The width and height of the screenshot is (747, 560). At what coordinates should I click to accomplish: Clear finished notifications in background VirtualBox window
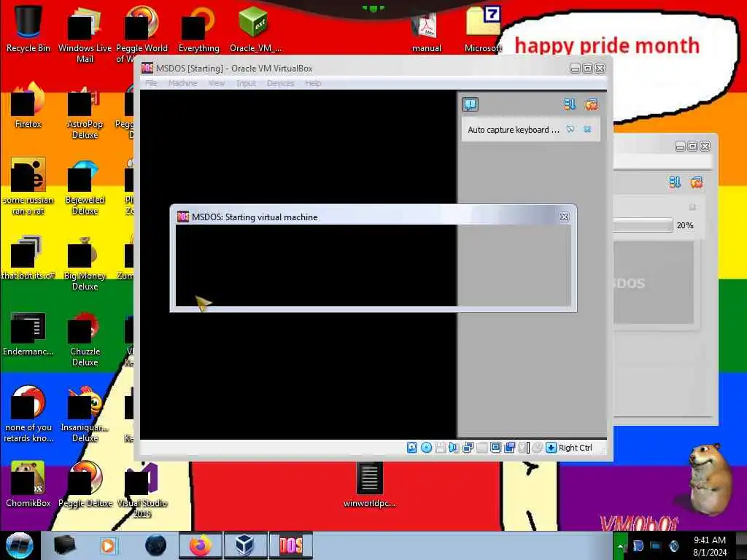point(696,182)
